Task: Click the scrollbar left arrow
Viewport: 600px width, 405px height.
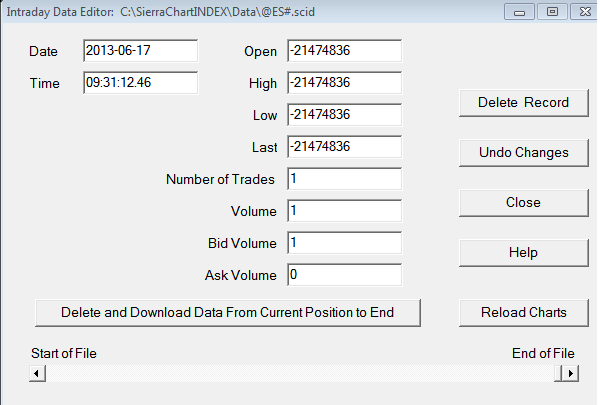Action: coord(37,373)
